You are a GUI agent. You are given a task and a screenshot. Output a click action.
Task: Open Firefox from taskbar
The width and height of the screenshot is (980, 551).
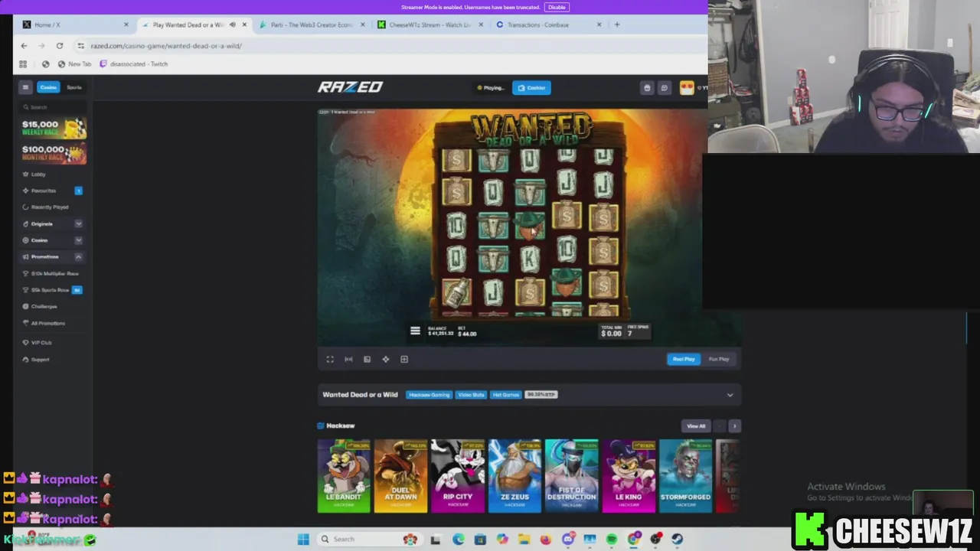(546, 539)
